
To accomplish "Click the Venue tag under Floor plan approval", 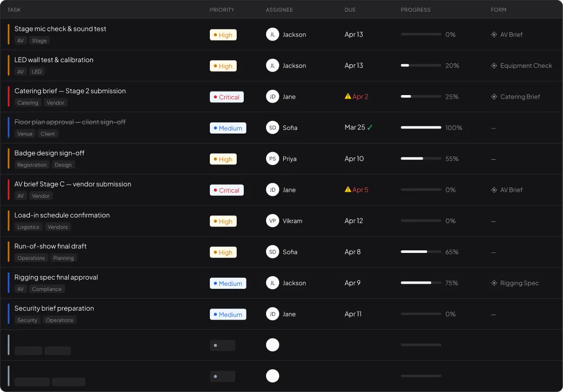I will (25, 134).
